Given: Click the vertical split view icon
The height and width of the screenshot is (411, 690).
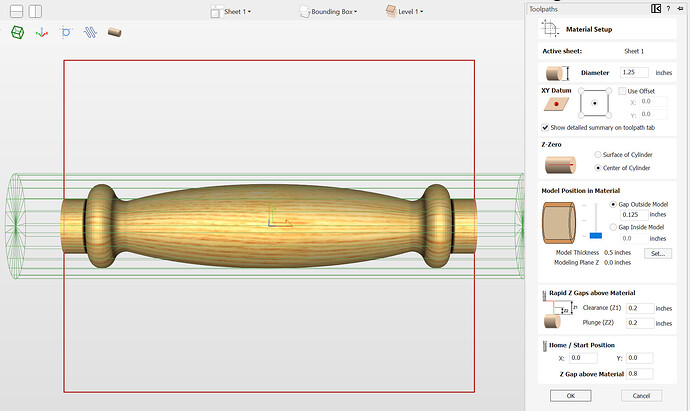Looking at the screenshot, I should coord(35,11).
